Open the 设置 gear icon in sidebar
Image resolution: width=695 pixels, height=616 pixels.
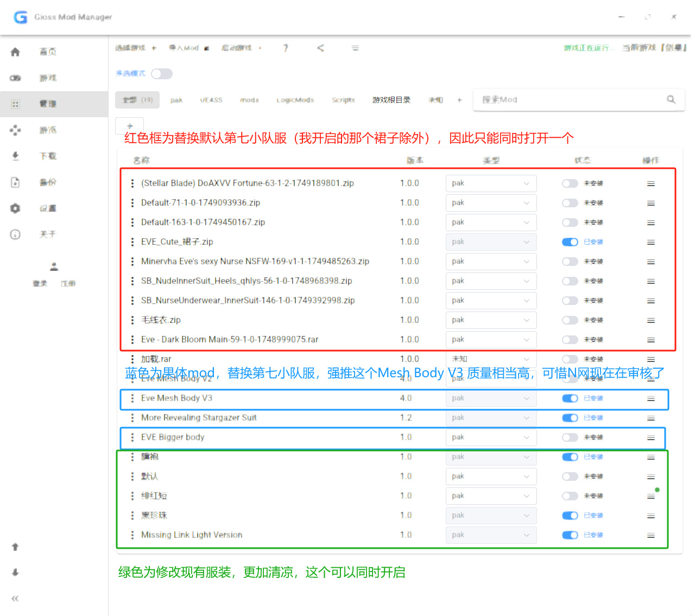pyautogui.click(x=15, y=208)
